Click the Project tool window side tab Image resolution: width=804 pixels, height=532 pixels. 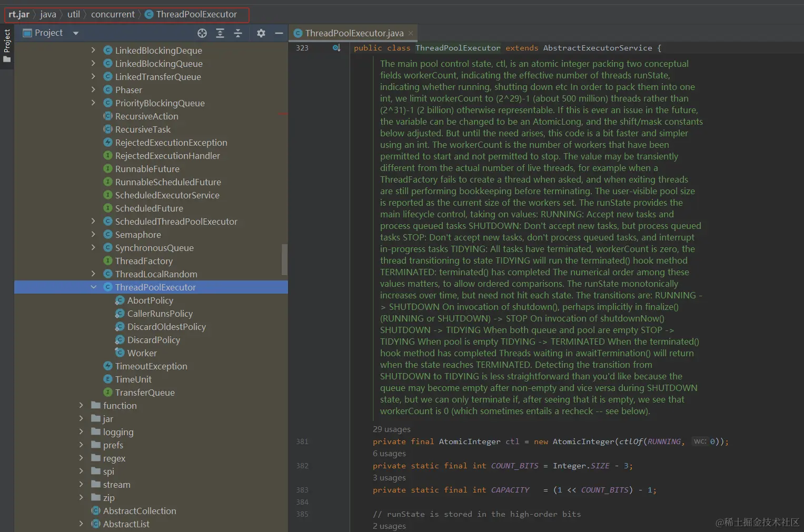[x=7, y=46]
